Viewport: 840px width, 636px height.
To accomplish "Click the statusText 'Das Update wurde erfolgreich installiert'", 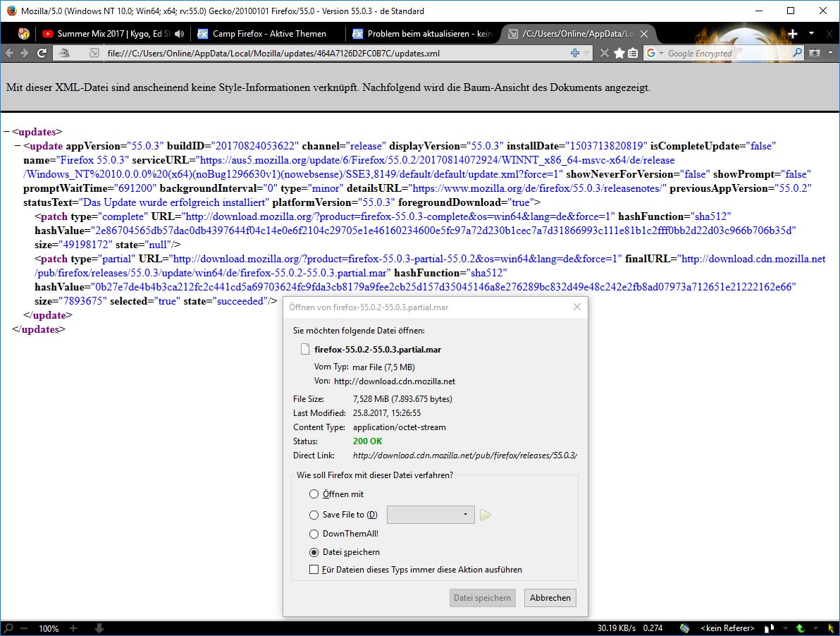I will point(174,202).
